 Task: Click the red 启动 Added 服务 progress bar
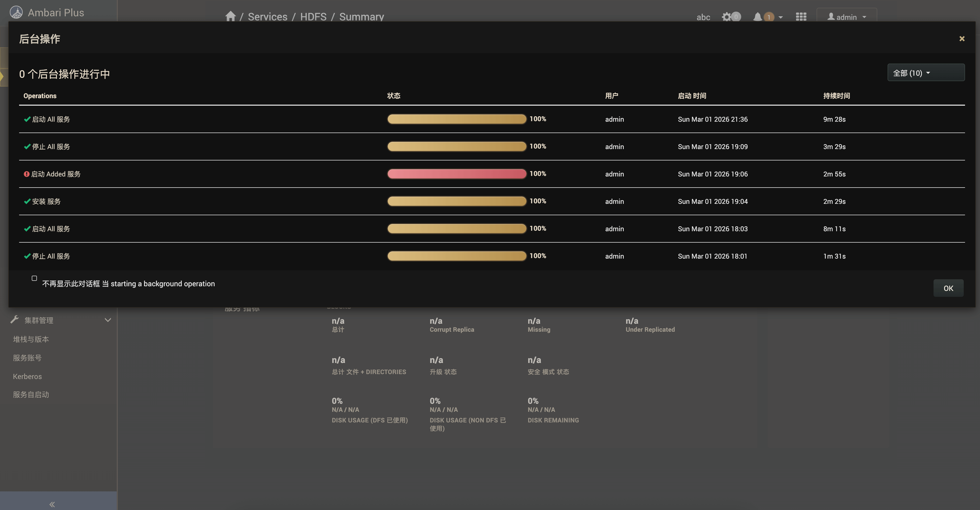pyautogui.click(x=456, y=174)
